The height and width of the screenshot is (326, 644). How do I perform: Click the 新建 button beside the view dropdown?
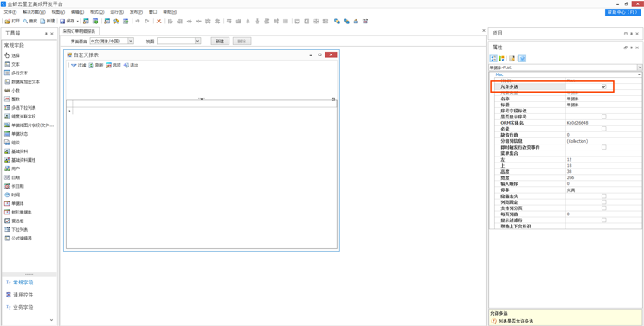(220, 41)
